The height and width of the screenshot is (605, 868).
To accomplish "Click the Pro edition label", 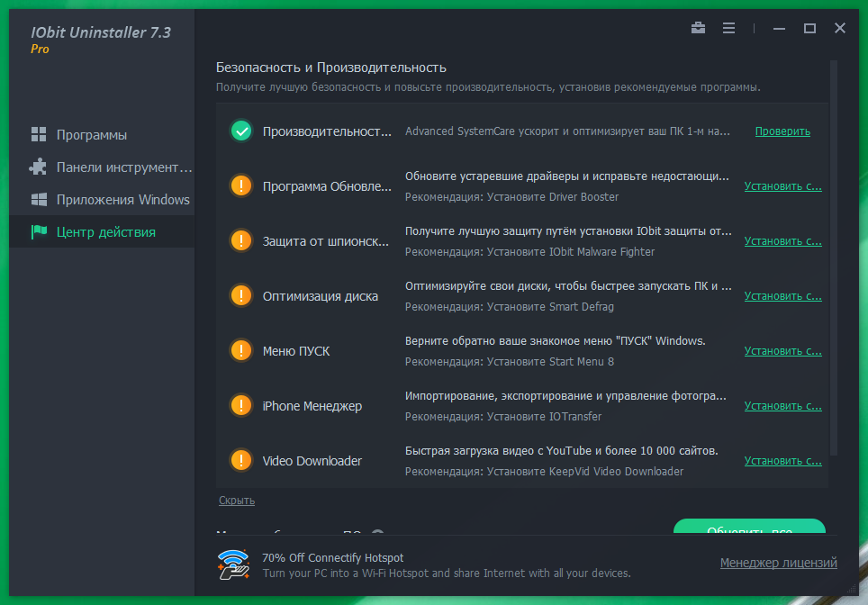I will tap(40, 50).
